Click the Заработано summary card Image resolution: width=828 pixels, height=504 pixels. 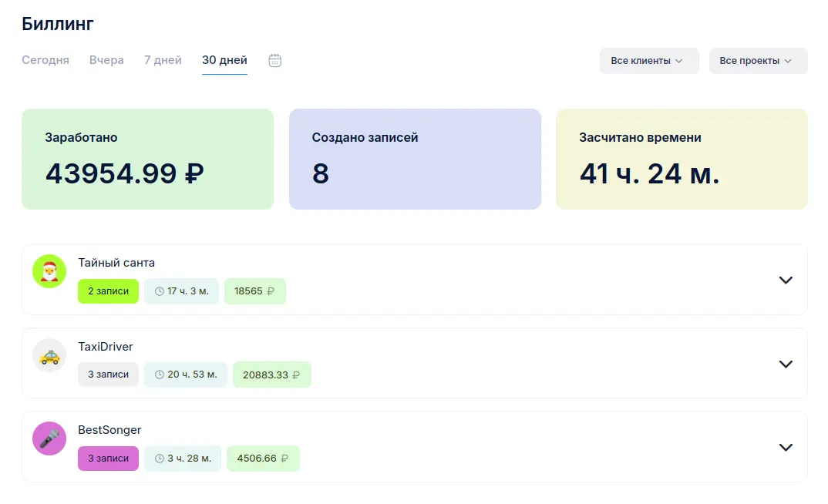click(147, 159)
